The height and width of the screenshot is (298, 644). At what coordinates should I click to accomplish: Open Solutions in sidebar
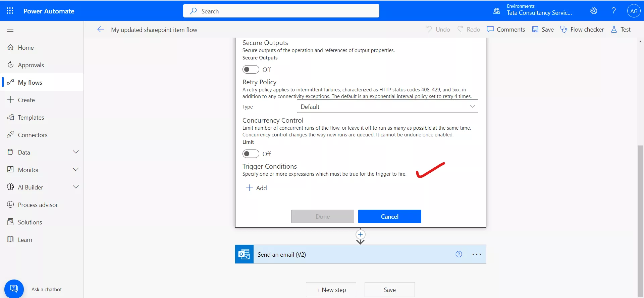(42, 222)
